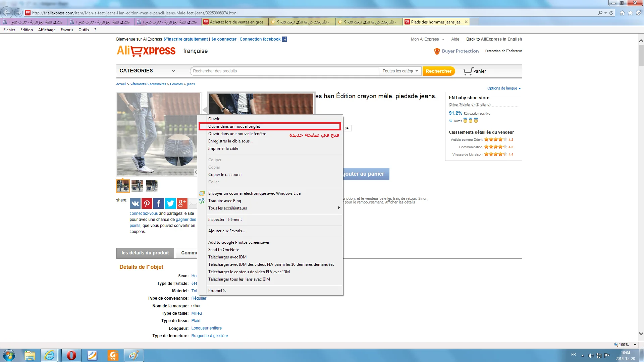Expand Options de langue dropdown
The image size is (644, 362).
(504, 88)
